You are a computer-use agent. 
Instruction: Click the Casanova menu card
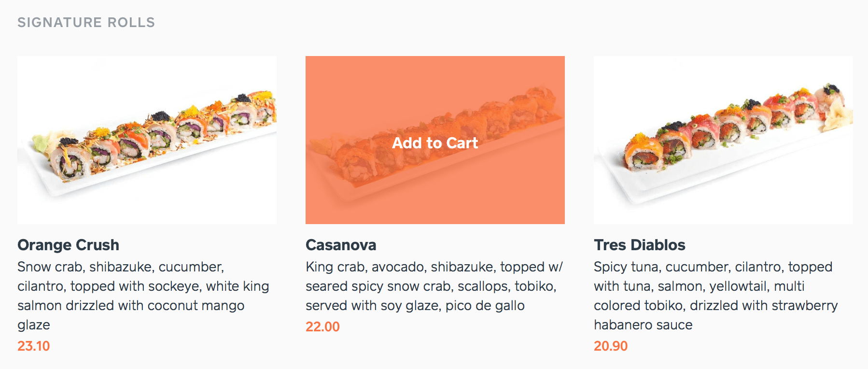point(434,193)
